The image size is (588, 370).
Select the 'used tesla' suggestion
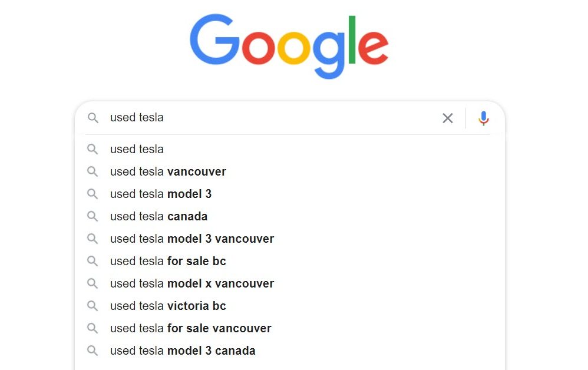(137, 149)
